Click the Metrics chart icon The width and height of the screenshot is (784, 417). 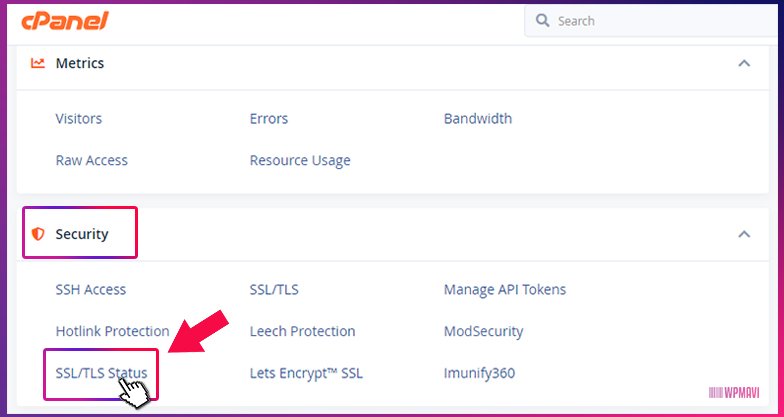[x=38, y=63]
